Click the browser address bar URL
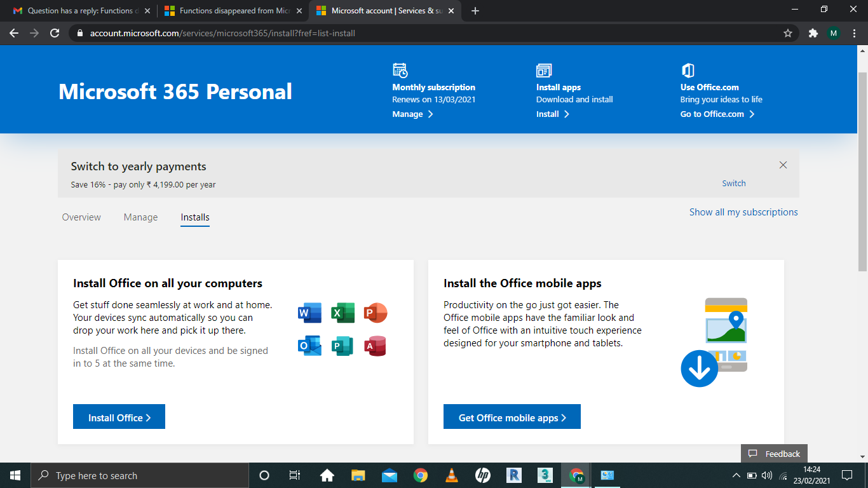The height and width of the screenshot is (488, 868). click(x=222, y=33)
